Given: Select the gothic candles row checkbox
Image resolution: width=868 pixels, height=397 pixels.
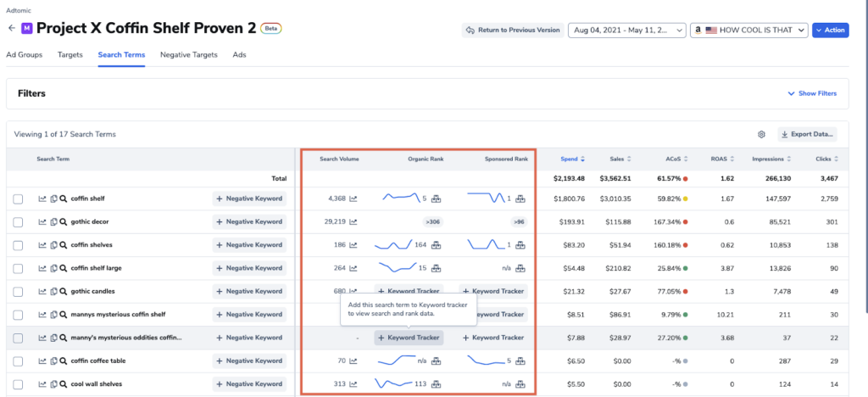Looking at the screenshot, I should 18,291.
